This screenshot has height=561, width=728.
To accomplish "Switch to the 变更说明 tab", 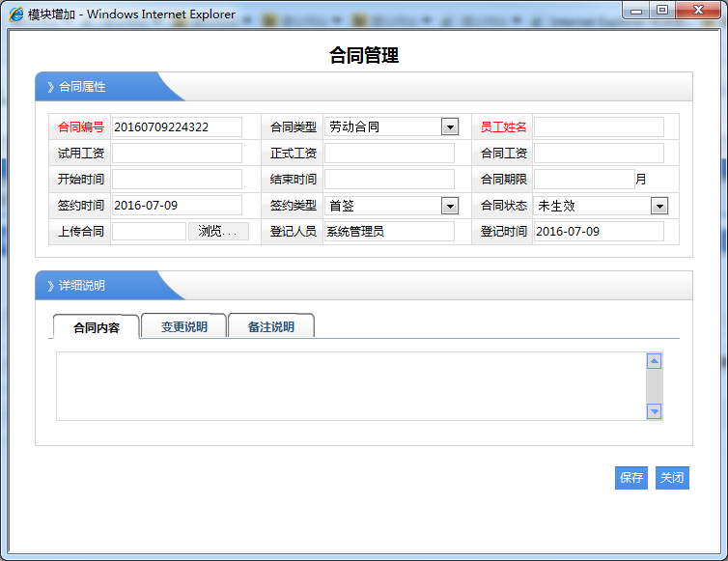I will [x=183, y=326].
